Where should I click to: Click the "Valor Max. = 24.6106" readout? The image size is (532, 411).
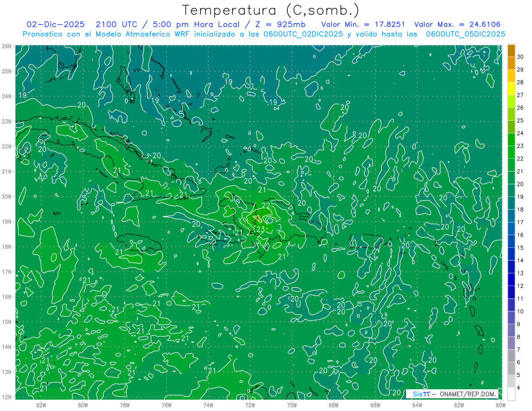coord(458,24)
